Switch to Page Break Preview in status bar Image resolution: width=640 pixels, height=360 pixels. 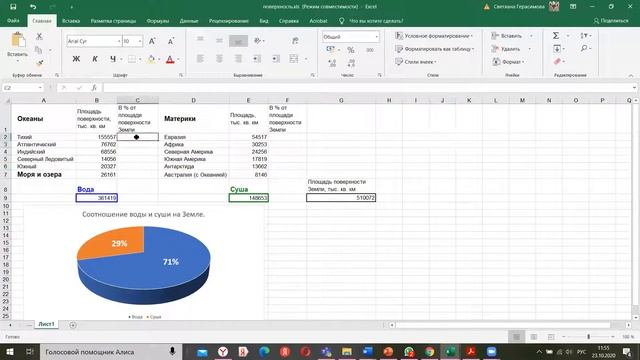click(551, 337)
